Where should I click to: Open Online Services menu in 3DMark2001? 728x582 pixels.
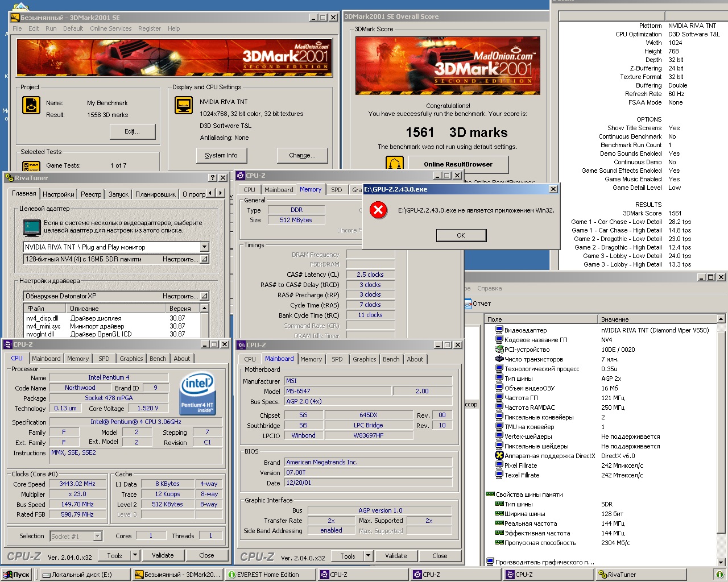click(x=110, y=28)
